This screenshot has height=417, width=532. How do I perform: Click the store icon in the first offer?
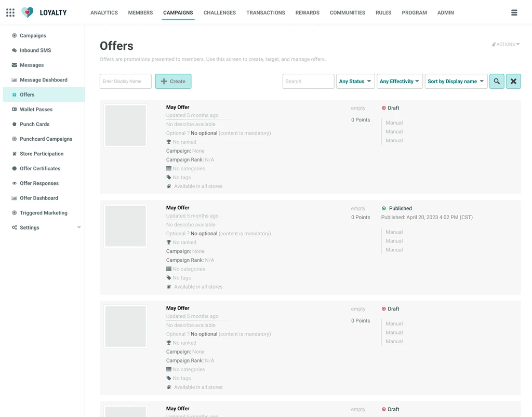click(169, 186)
